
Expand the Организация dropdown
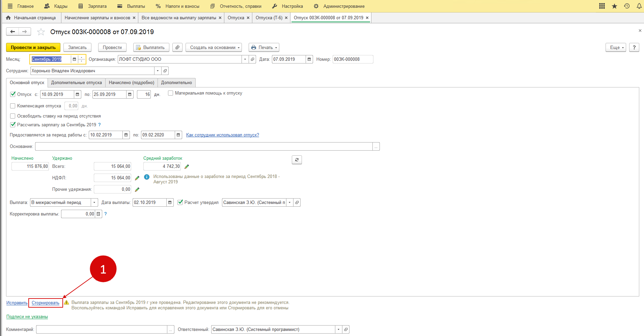[245, 59]
